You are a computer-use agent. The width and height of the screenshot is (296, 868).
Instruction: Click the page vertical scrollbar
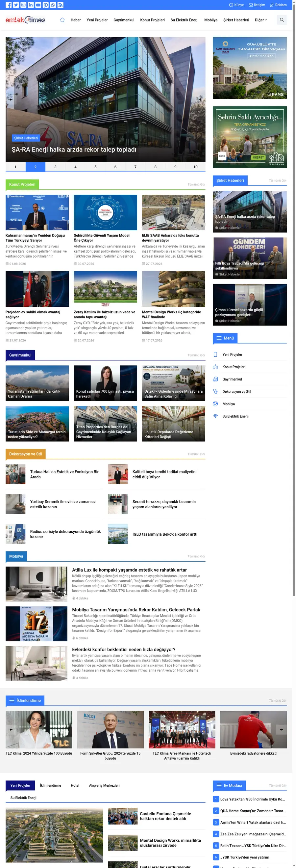click(294, 300)
